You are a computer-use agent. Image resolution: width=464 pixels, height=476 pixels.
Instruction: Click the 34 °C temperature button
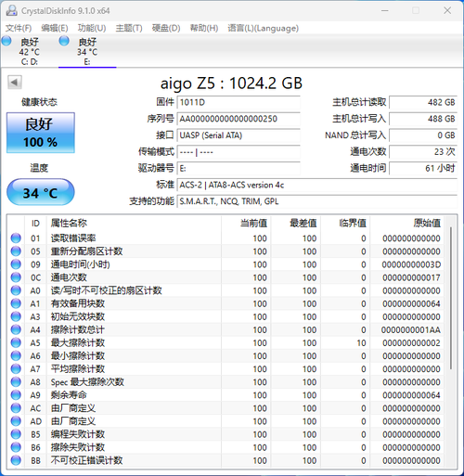[41, 192]
